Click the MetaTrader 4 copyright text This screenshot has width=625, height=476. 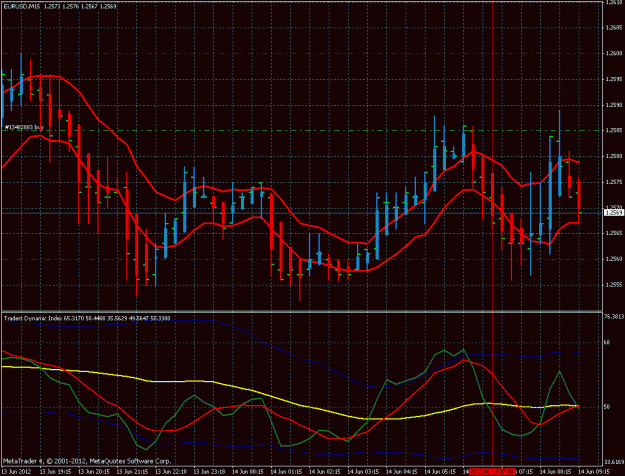(87, 461)
